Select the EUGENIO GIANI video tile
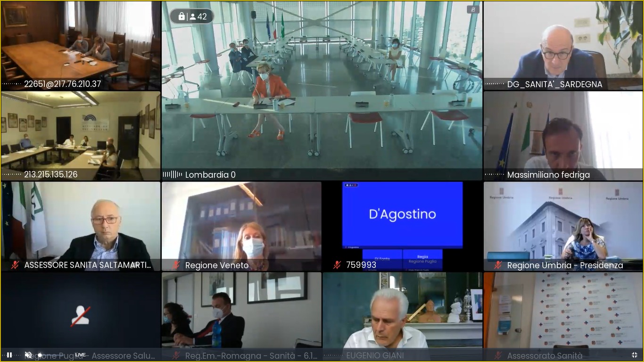This screenshot has height=362, width=644. coord(402,317)
